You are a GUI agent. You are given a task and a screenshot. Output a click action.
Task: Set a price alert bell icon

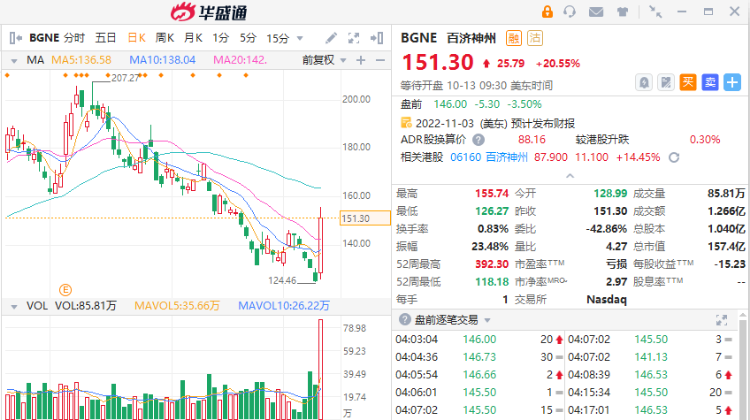[644, 82]
